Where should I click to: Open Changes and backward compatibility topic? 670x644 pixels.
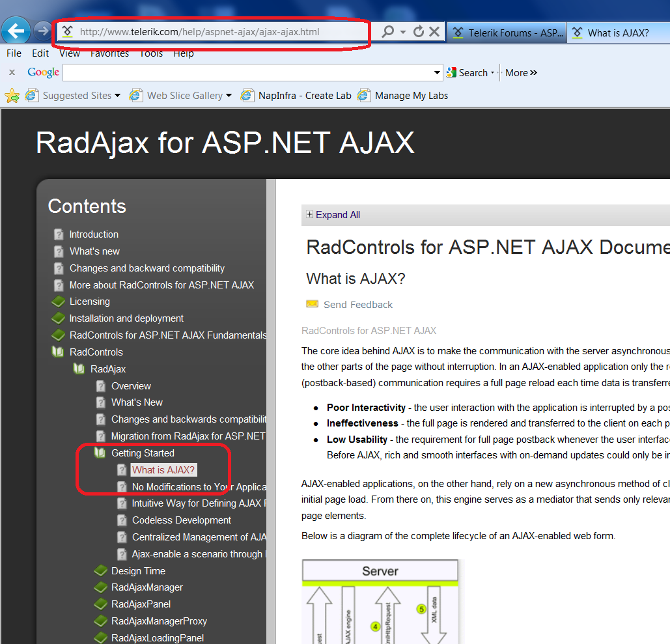[147, 268]
